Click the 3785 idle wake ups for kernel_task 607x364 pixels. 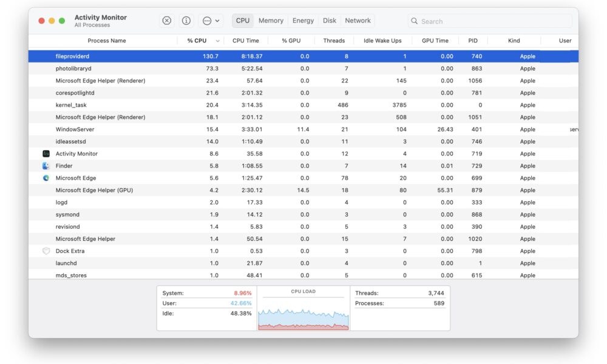click(x=399, y=105)
